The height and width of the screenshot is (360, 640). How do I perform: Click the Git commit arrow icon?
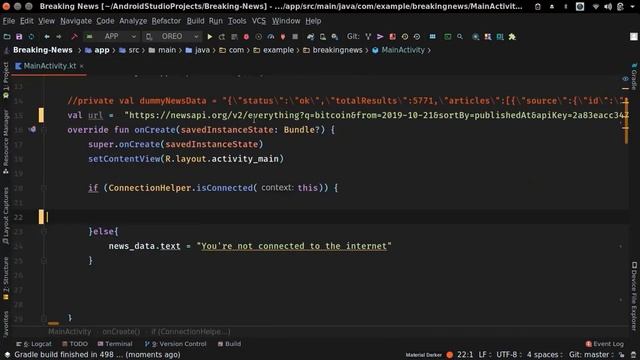380,37
